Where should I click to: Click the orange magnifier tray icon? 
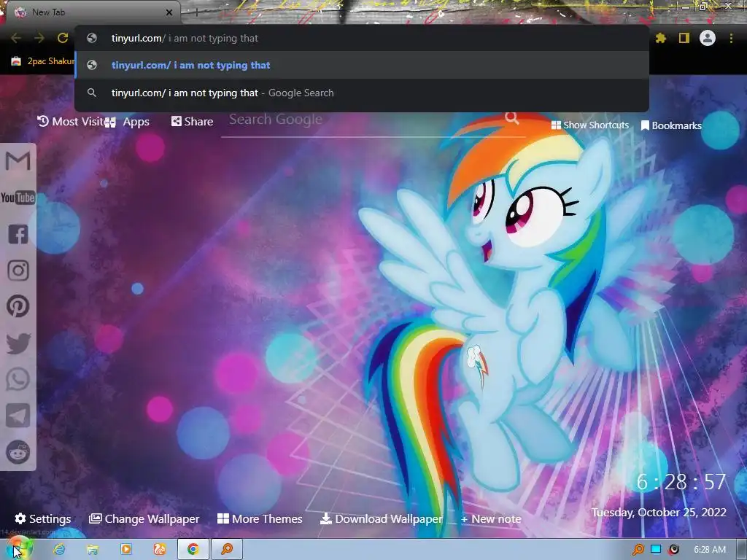[638, 550]
